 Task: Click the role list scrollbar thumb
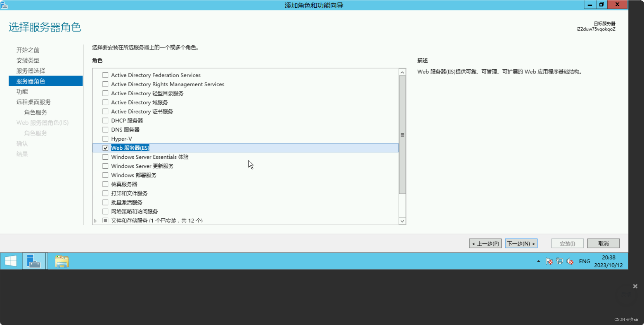402,135
